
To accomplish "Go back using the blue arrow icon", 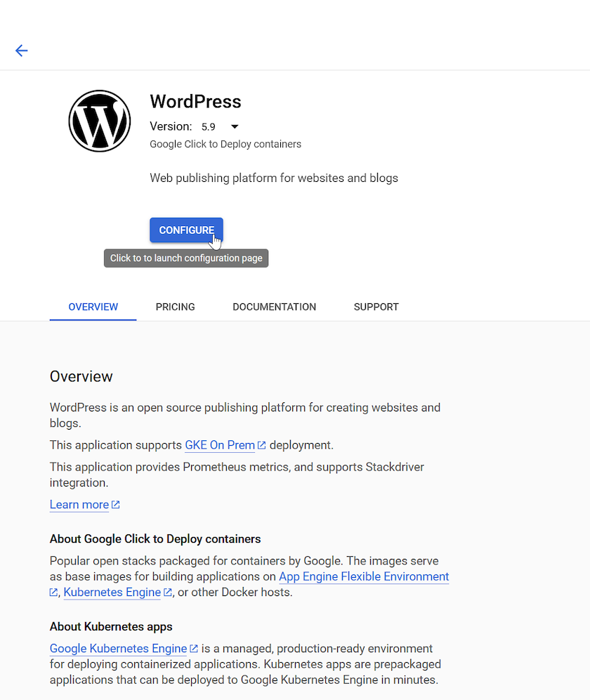I will pos(22,51).
